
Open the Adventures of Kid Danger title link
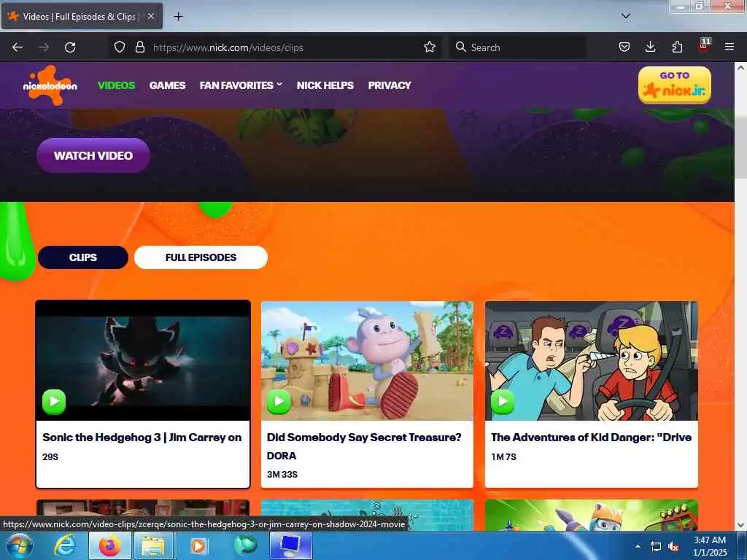coord(591,437)
